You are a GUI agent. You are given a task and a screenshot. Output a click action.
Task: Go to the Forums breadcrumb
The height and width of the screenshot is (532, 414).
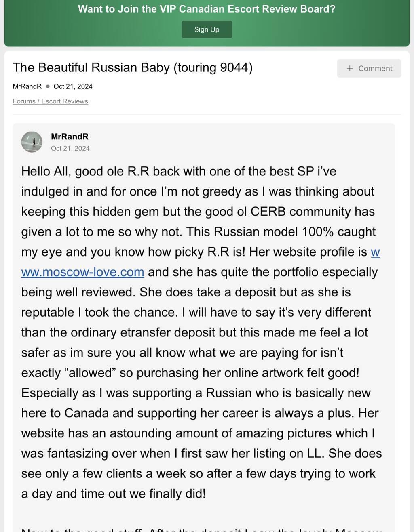tap(24, 101)
